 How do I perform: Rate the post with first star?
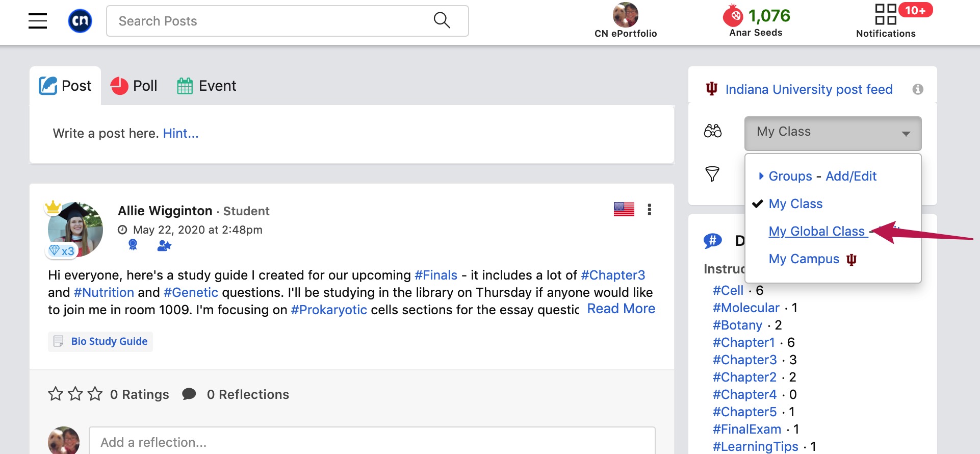pos(56,394)
